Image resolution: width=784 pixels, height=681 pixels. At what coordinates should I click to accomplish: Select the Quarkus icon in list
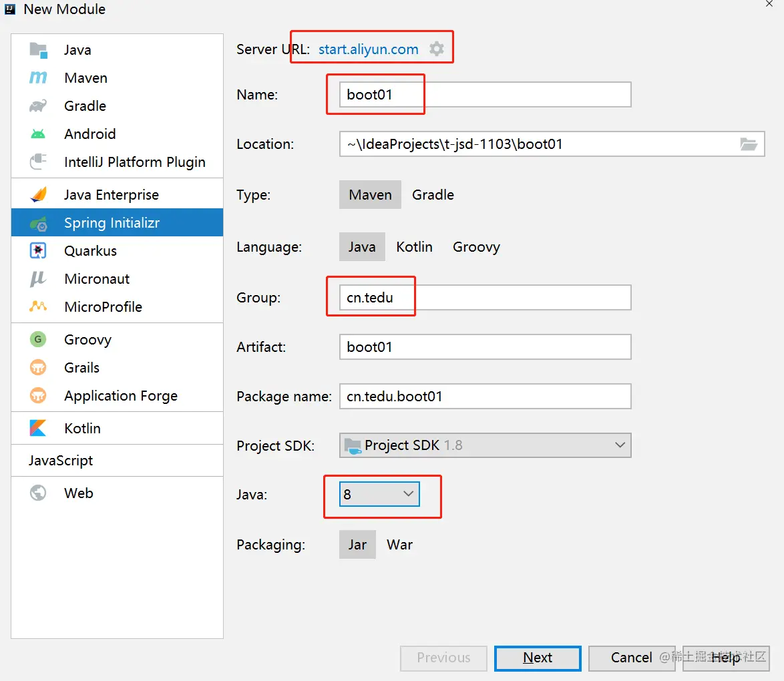tap(38, 251)
